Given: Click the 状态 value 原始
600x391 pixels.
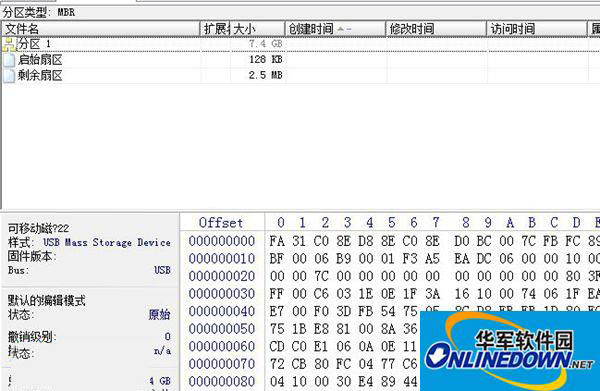Looking at the screenshot, I should [160, 315].
